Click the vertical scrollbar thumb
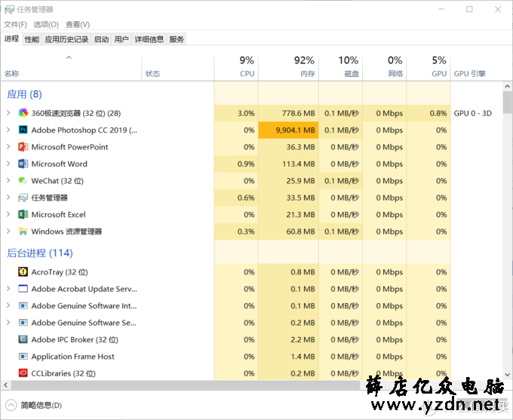 pos(508,102)
